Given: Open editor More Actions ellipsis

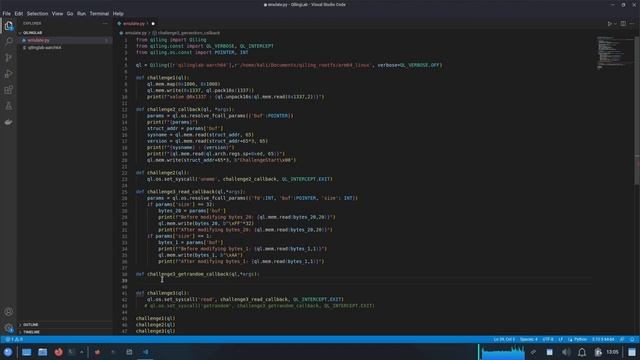Looking at the screenshot, I should click(632, 24).
